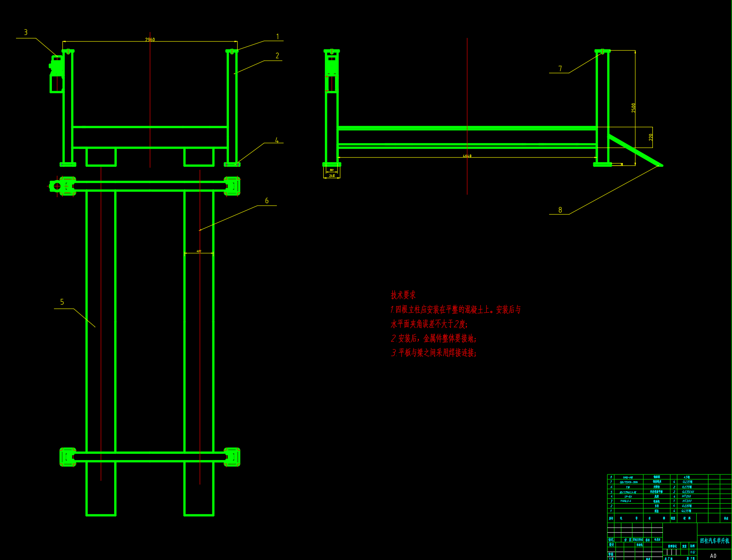Select balloon label 2 at column
The image size is (732, 560).
[x=277, y=56]
